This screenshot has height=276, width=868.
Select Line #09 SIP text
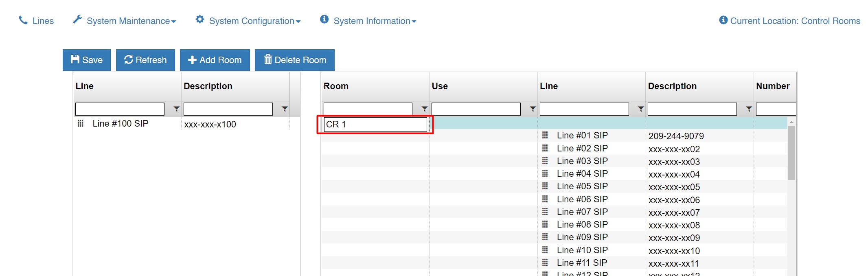(x=583, y=237)
